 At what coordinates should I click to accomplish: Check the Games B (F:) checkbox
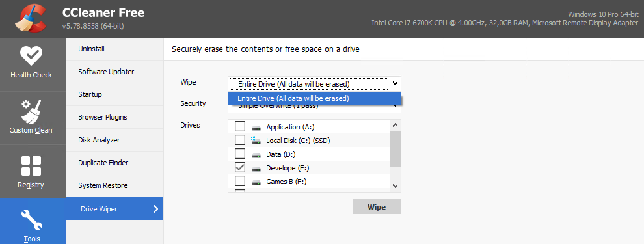click(x=240, y=181)
